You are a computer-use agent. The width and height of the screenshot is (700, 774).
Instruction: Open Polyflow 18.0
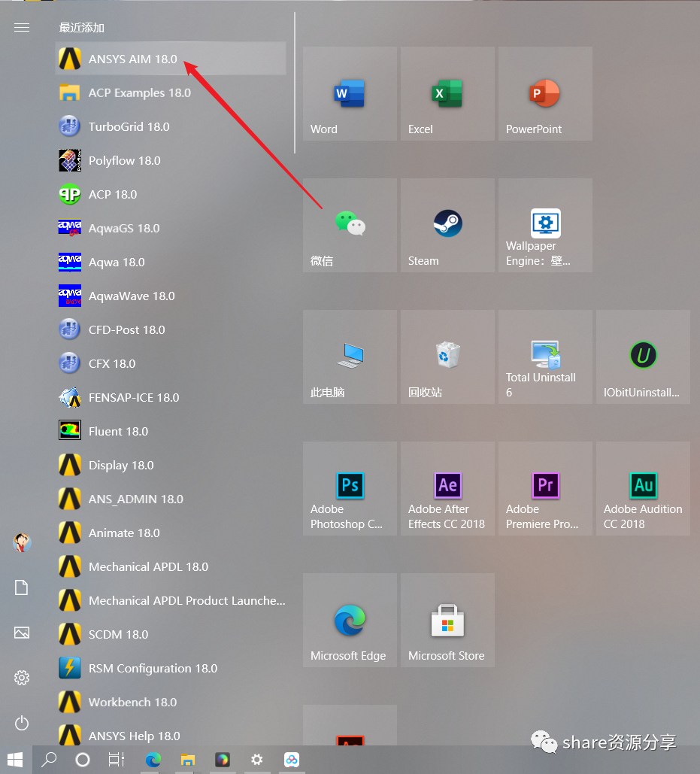point(171,160)
